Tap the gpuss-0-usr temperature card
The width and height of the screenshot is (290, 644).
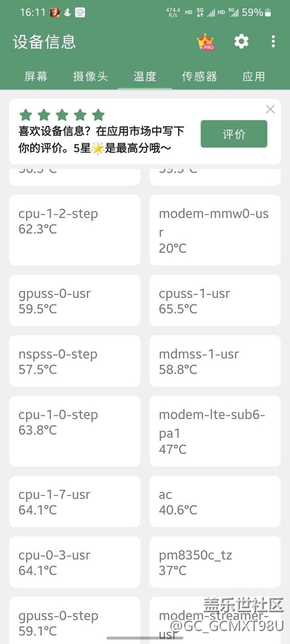(x=75, y=300)
